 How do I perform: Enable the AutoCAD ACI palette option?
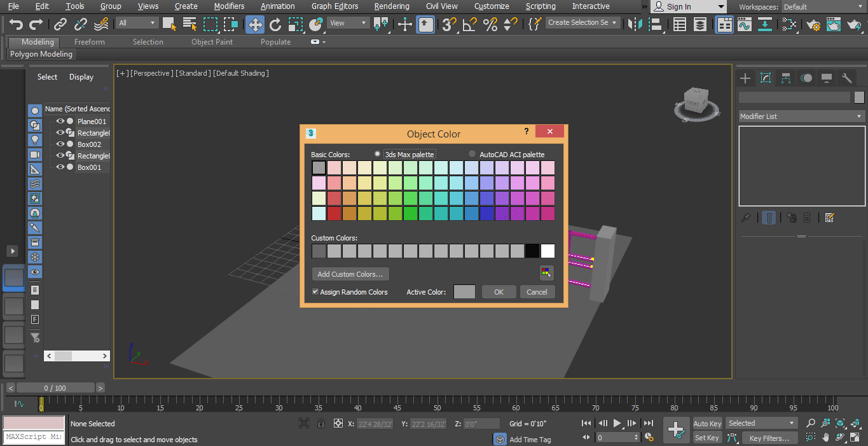471,153
